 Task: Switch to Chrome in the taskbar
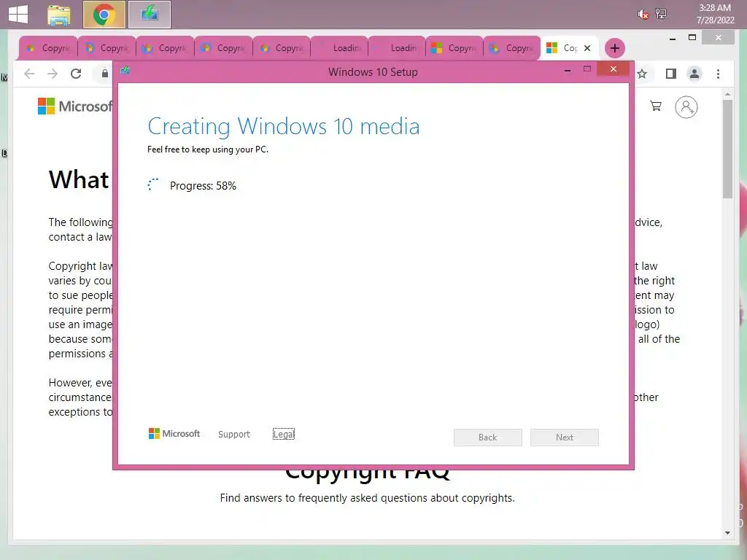tap(104, 15)
